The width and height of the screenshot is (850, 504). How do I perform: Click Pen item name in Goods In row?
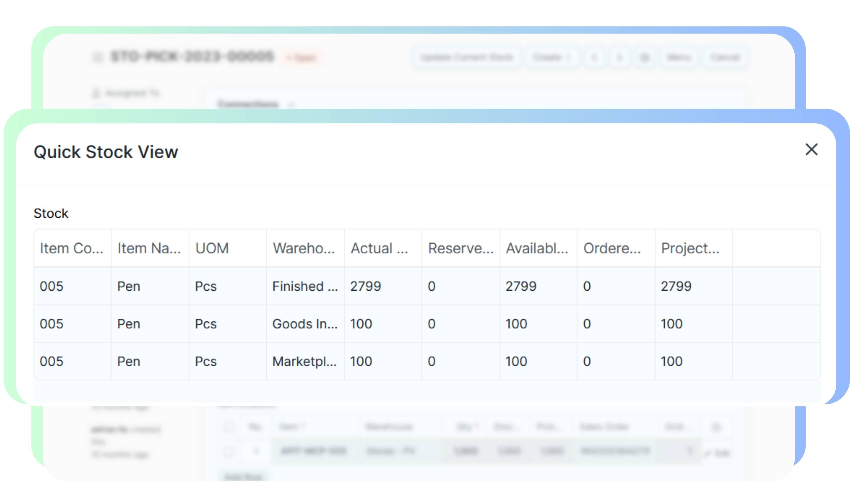tap(128, 324)
